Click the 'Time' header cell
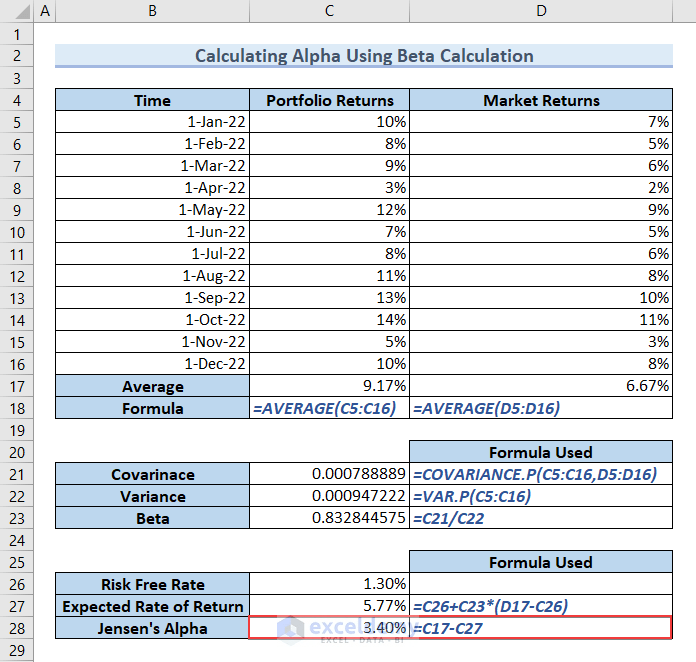This screenshot has height=662, width=696. [x=152, y=100]
